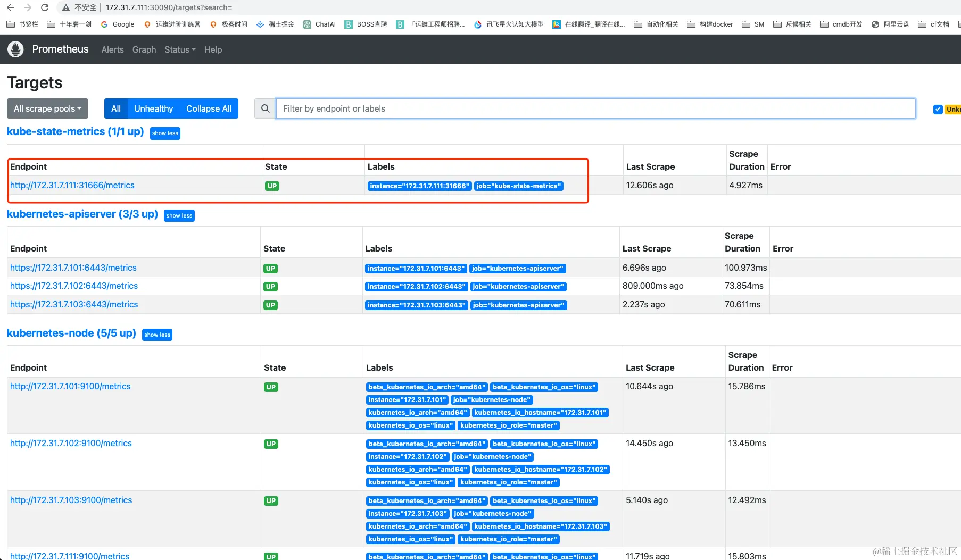Image resolution: width=961 pixels, height=560 pixels.
Task: Open the 十年磨一剑 bookmark folder
Action: pyautogui.click(x=69, y=24)
